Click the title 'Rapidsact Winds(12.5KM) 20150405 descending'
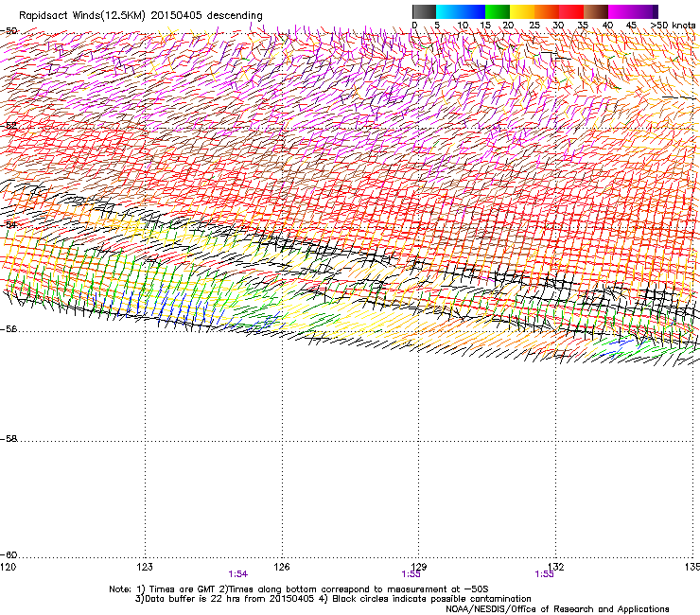700x615 pixels. 141,15
